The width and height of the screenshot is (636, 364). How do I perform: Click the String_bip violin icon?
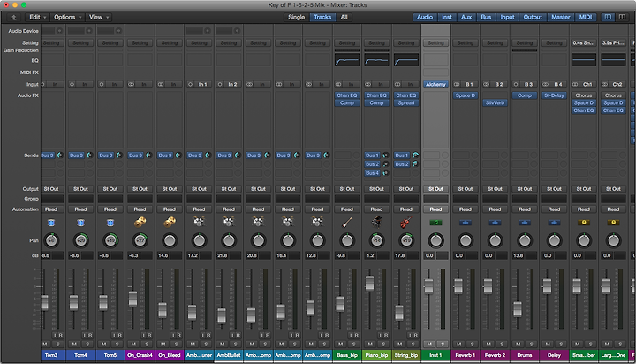pos(406,222)
